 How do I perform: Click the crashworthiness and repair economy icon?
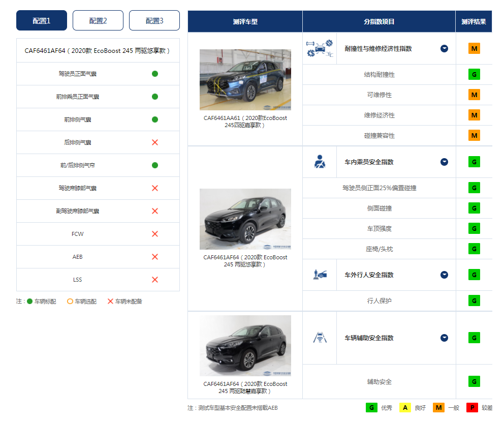tap(320, 49)
